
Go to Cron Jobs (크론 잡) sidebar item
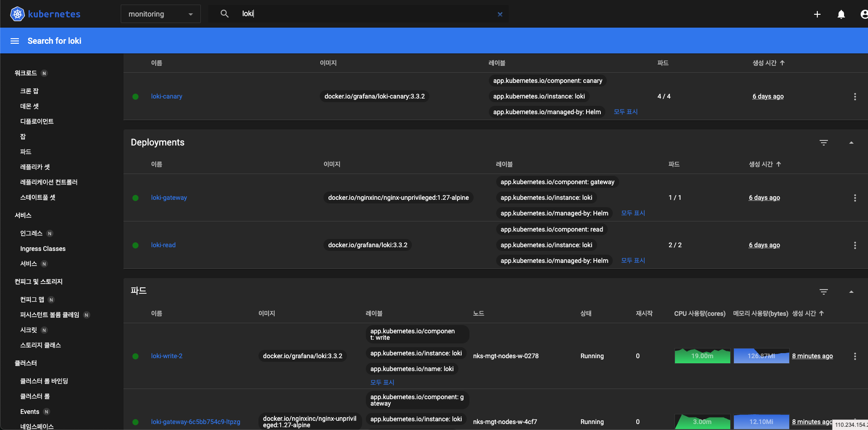pyautogui.click(x=29, y=91)
